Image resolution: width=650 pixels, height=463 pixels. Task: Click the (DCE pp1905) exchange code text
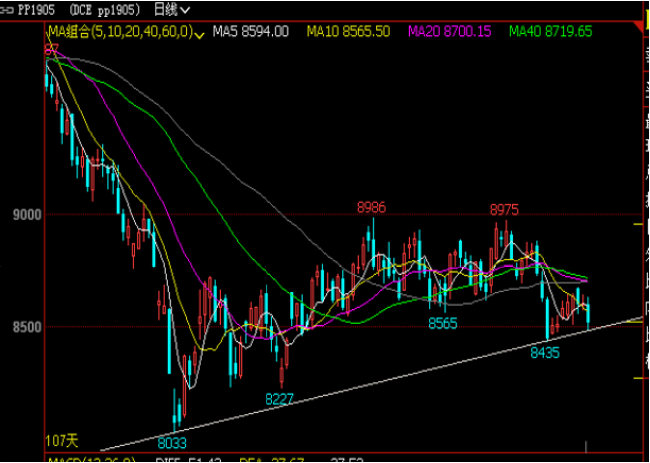point(106,10)
